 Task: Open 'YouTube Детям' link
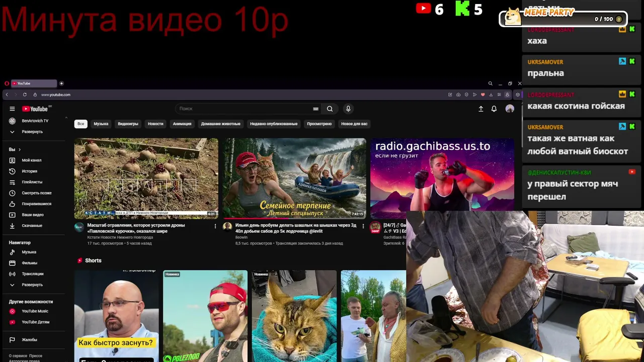pyautogui.click(x=29, y=322)
